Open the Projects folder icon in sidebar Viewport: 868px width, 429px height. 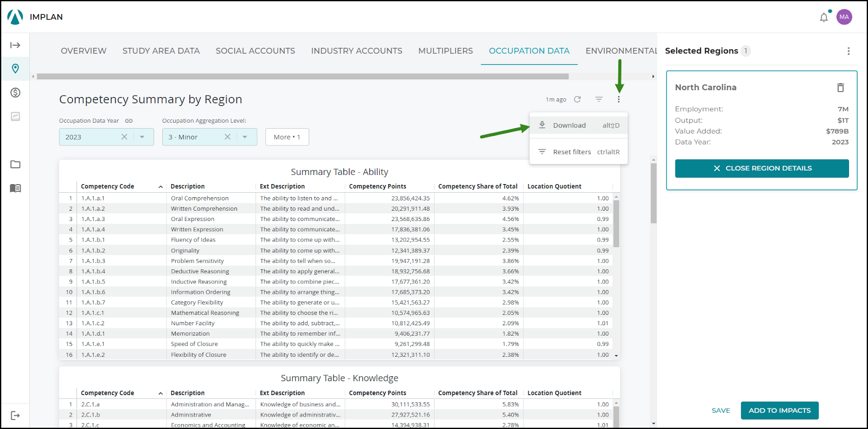point(15,164)
